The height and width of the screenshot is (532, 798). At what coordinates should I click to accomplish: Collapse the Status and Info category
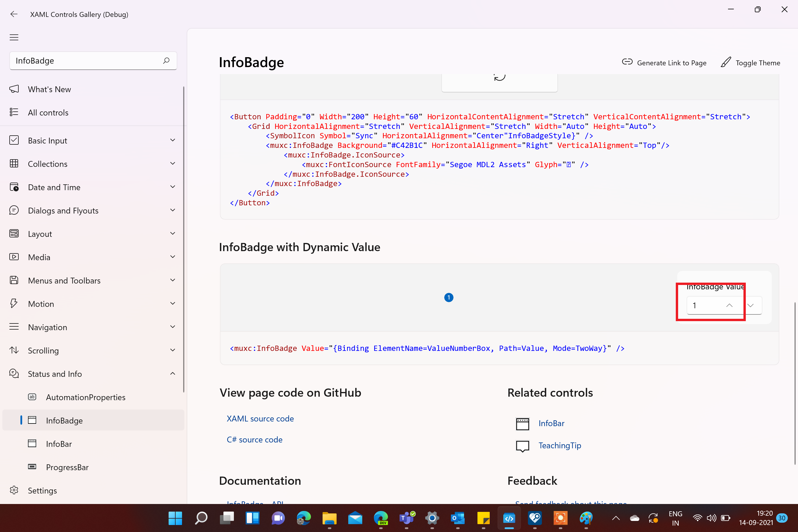(173, 374)
